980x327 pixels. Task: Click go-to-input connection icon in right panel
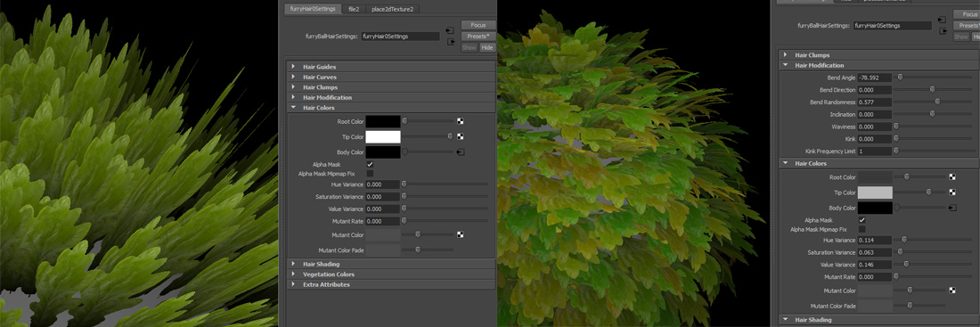(x=942, y=20)
